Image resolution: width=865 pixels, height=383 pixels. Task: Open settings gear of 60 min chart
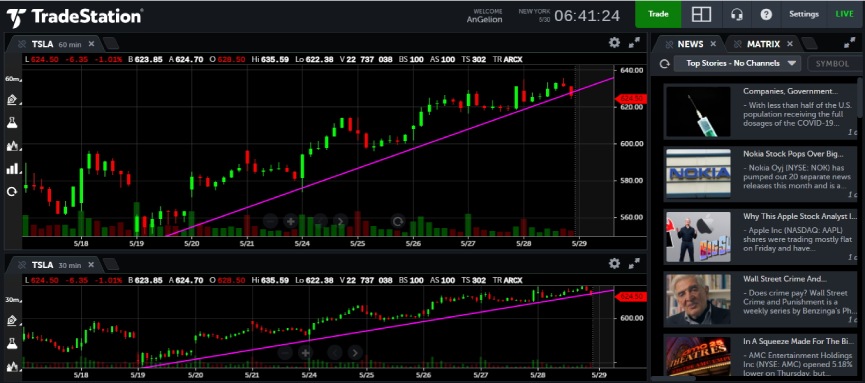614,42
